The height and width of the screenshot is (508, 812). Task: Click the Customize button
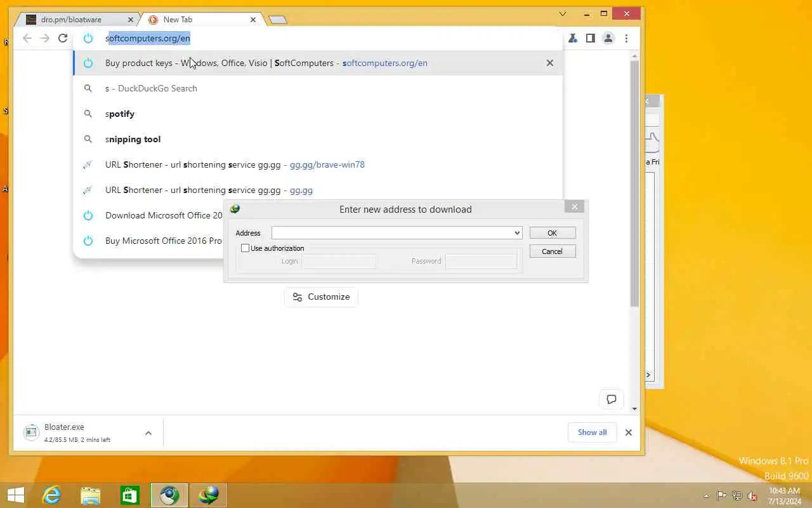(321, 297)
